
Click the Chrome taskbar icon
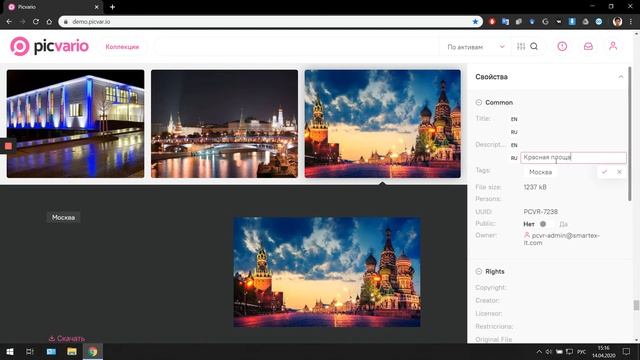tap(93, 351)
